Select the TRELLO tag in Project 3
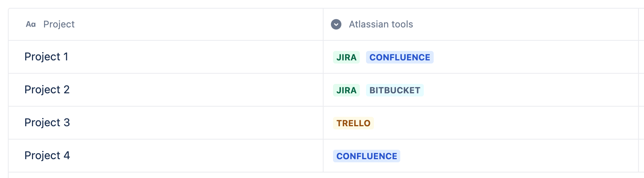644x178 pixels. coord(353,123)
